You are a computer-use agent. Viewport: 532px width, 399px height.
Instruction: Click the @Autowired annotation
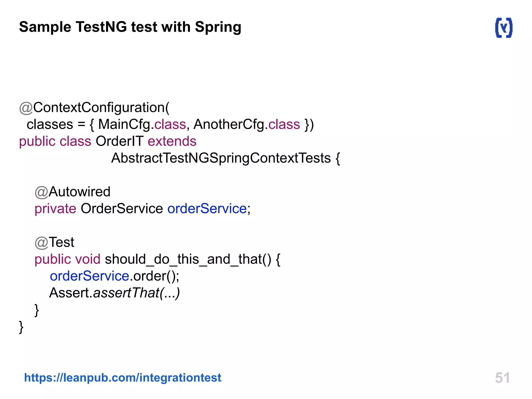pyautogui.click(x=73, y=192)
